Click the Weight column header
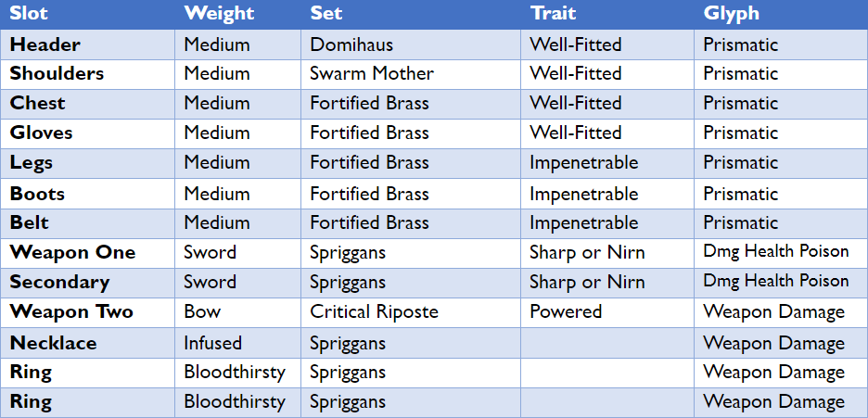The height and width of the screenshot is (418, 868). point(219,13)
